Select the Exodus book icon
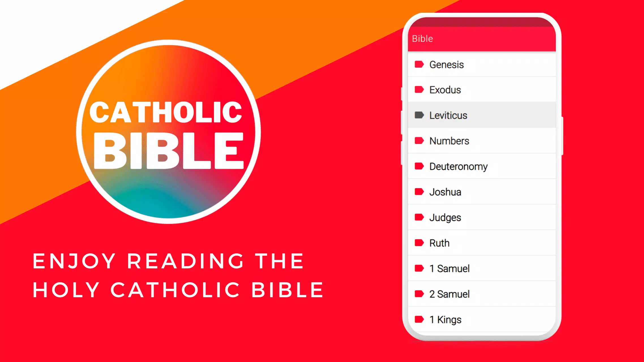644x362 pixels. (x=419, y=90)
